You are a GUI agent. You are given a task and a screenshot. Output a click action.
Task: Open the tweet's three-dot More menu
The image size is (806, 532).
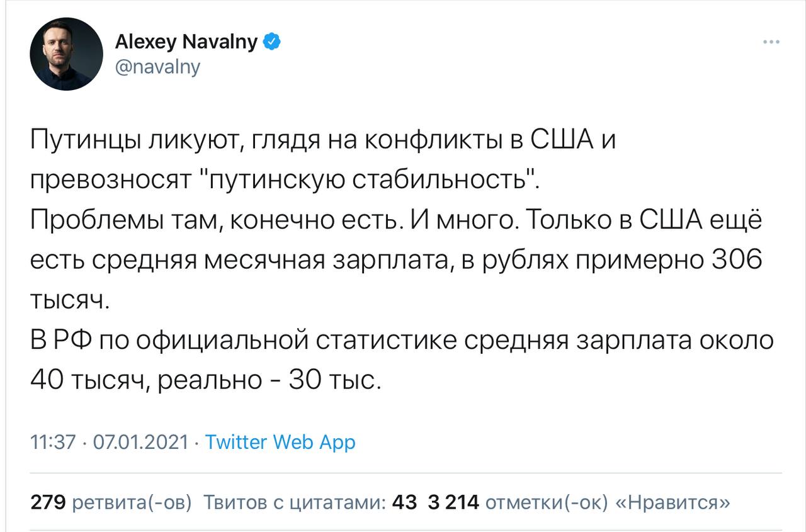pos(771,42)
